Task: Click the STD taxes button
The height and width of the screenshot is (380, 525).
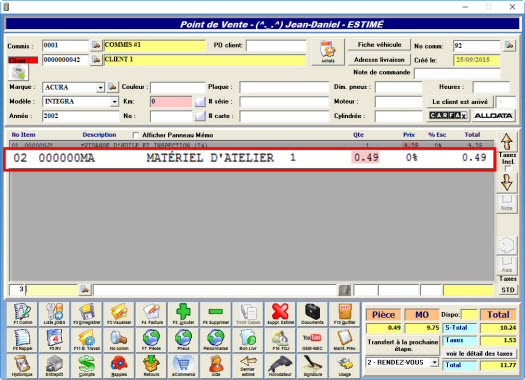Action: point(508,290)
